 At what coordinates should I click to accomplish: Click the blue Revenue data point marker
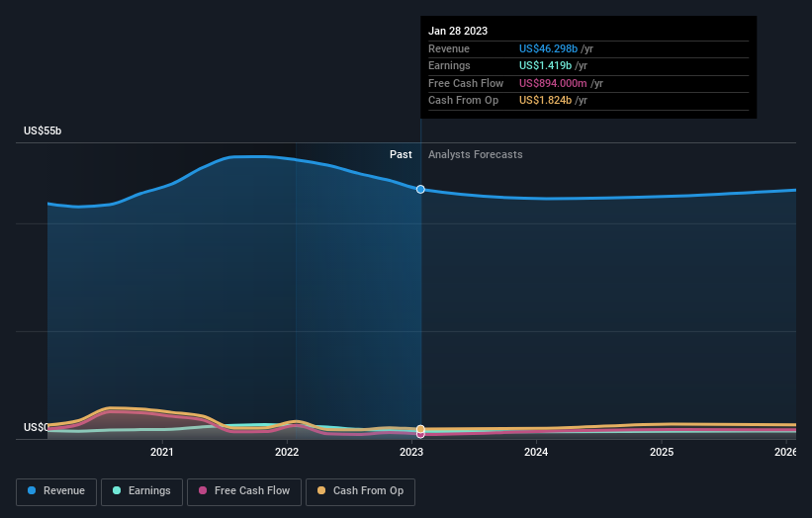point(420,190)
